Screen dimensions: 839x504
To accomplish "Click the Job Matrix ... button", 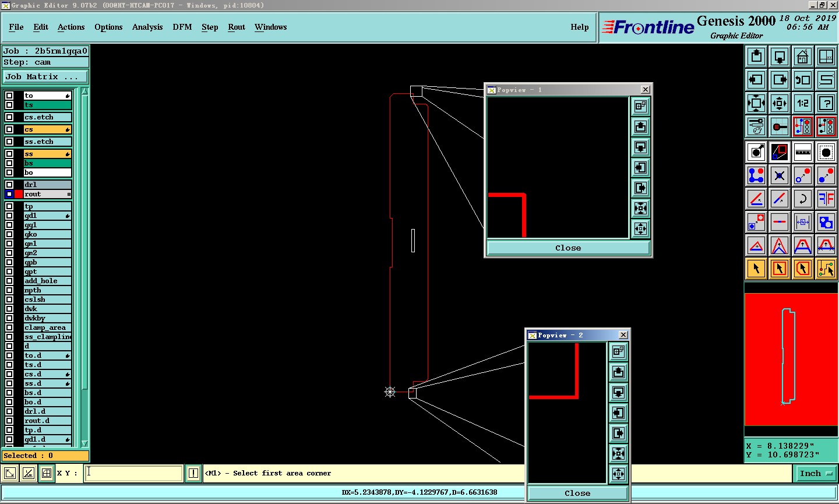I will coord(45,76).
